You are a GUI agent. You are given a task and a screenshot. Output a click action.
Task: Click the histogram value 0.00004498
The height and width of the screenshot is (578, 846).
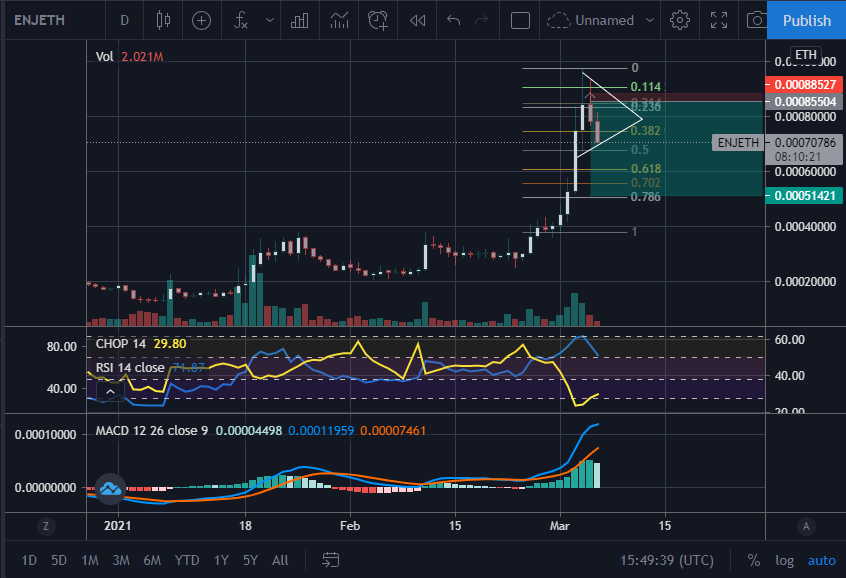[249, 431]
